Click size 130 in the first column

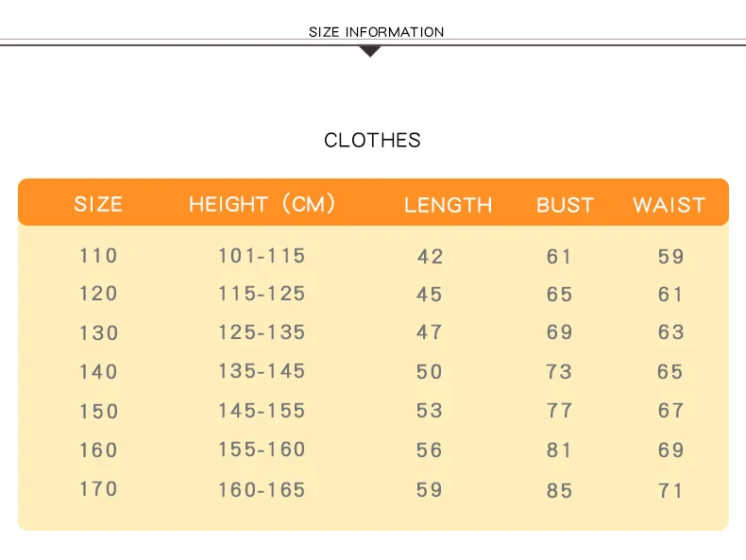(x=98, y=333)
